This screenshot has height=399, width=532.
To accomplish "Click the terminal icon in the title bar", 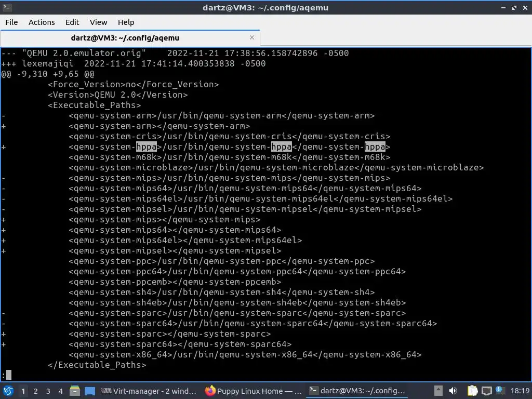I will click(x=7, y=7).
